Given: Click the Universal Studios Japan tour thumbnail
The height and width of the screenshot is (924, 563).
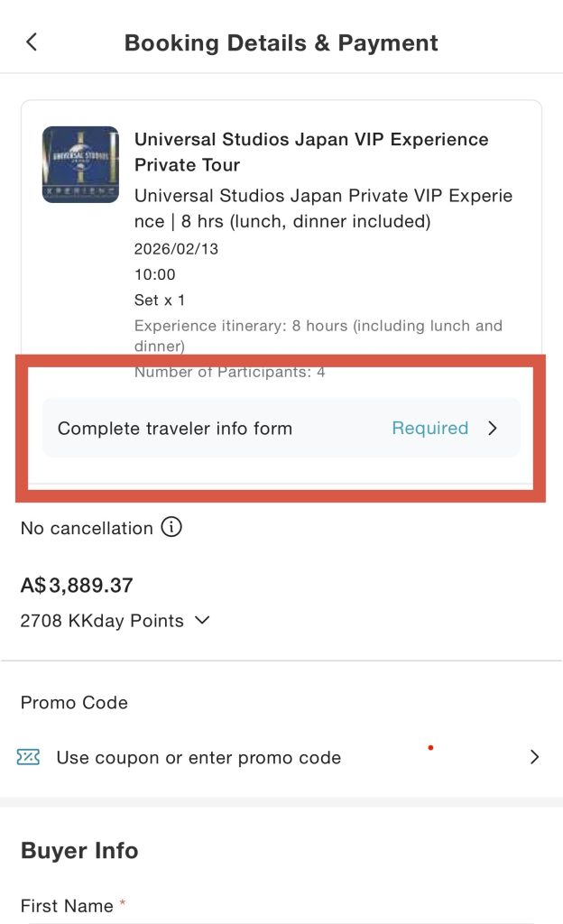Looking at the screenshot, I should 79,164.
